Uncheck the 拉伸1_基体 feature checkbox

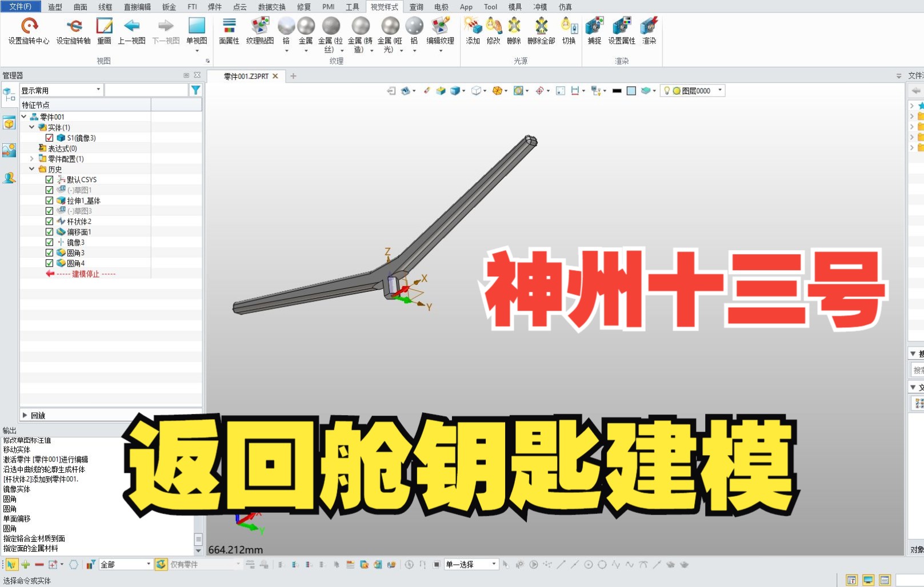pyautogui.click(x=49, y=200)
